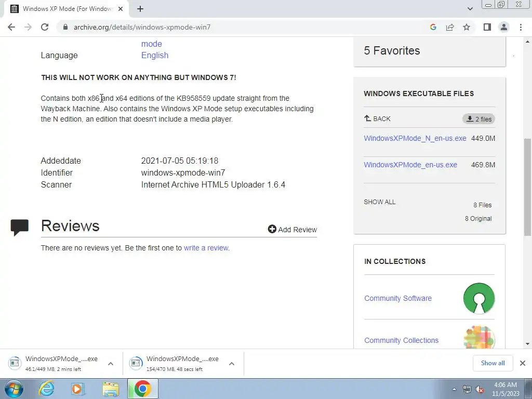This screenshot has height=399, width=532.
Task: Click the WINDOWS EXECUTABLE FILES heading
Action: coord(419,94)
